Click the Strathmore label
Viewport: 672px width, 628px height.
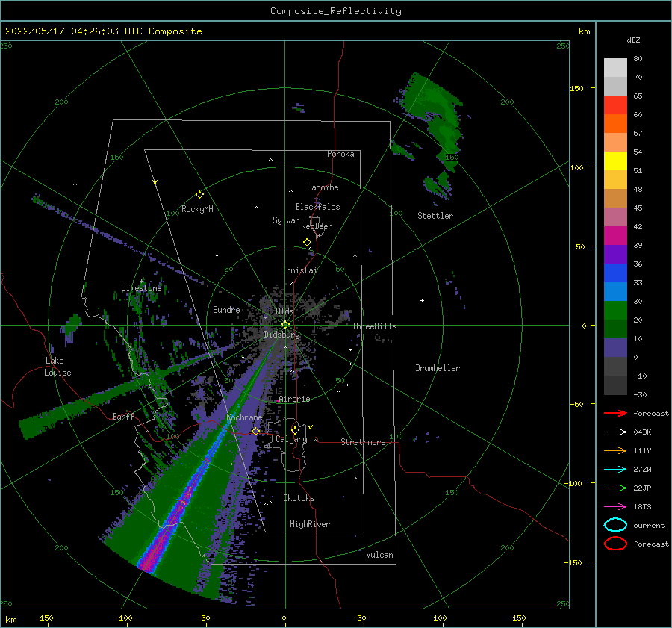[363, 442]
